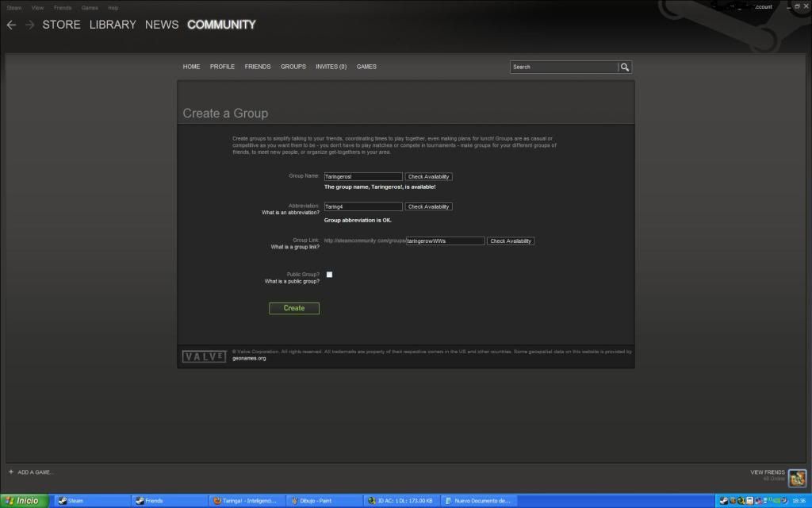Switch to the STORE section

pyautogui.click(x=61, y=25)
